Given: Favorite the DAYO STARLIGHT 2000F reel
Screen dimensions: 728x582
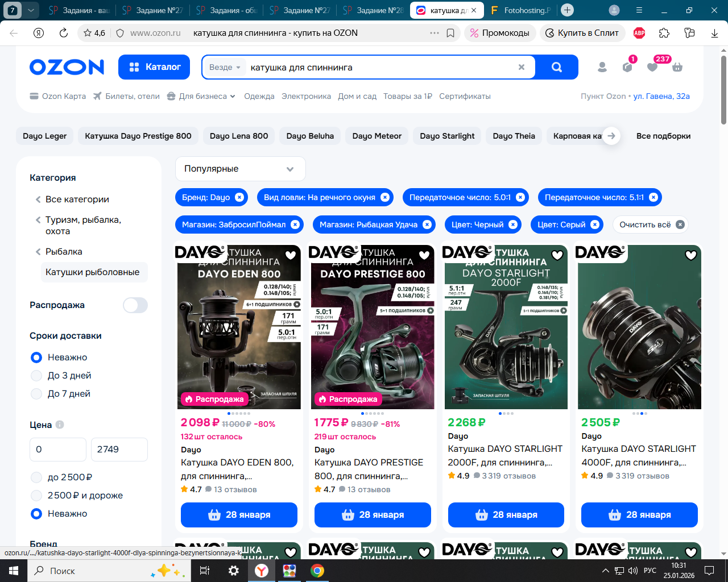Looking at the screenshot, I should (x=557, y=255).
